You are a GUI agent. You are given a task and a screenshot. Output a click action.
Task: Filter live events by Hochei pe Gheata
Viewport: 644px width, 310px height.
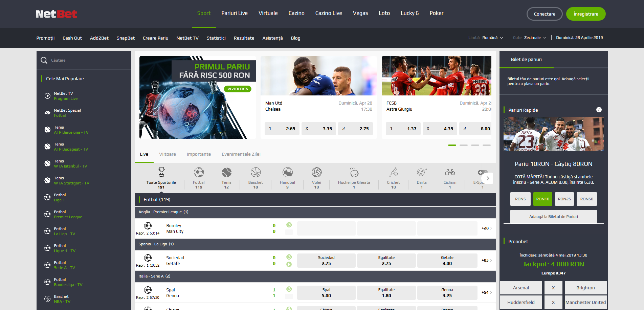click(354, 172)
